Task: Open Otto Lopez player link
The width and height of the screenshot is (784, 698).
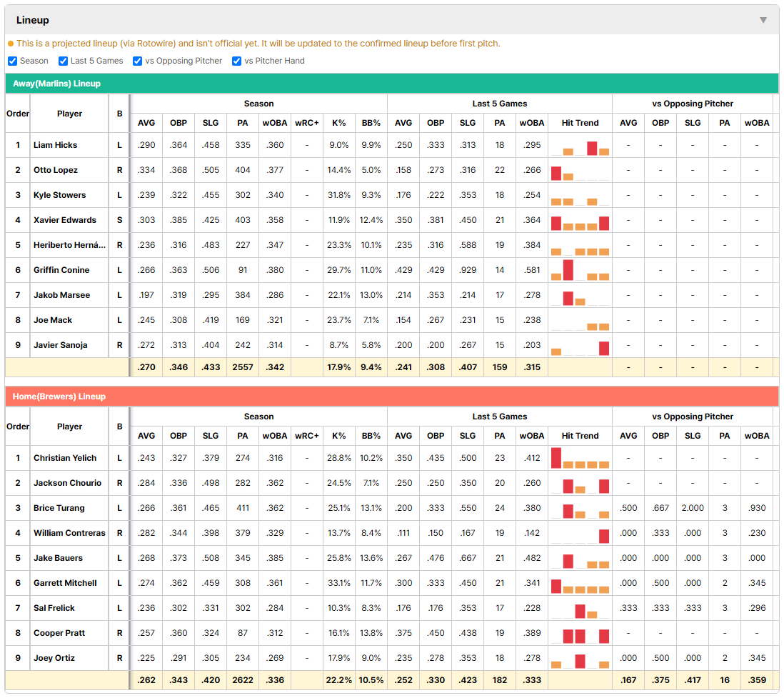Action: click(x=56, y=170)
